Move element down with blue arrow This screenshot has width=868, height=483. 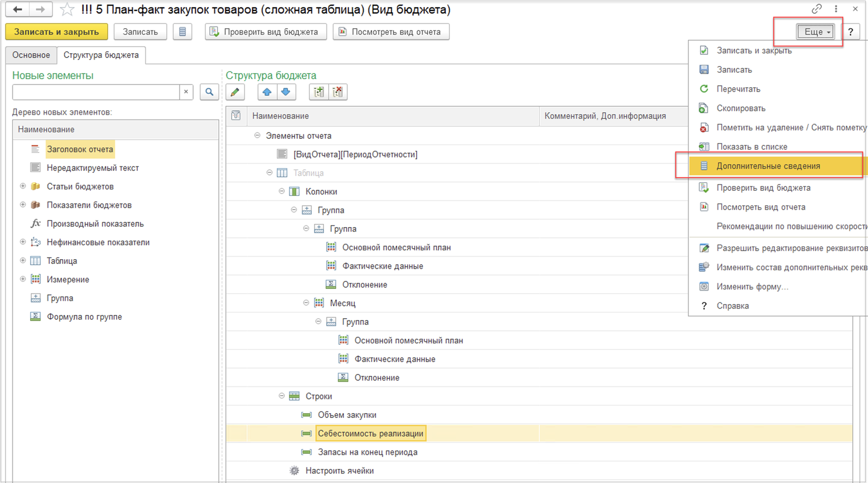click(x=286, y=92)
